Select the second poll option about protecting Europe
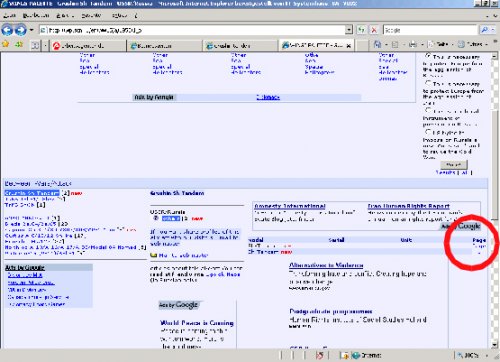 [428, 83]
